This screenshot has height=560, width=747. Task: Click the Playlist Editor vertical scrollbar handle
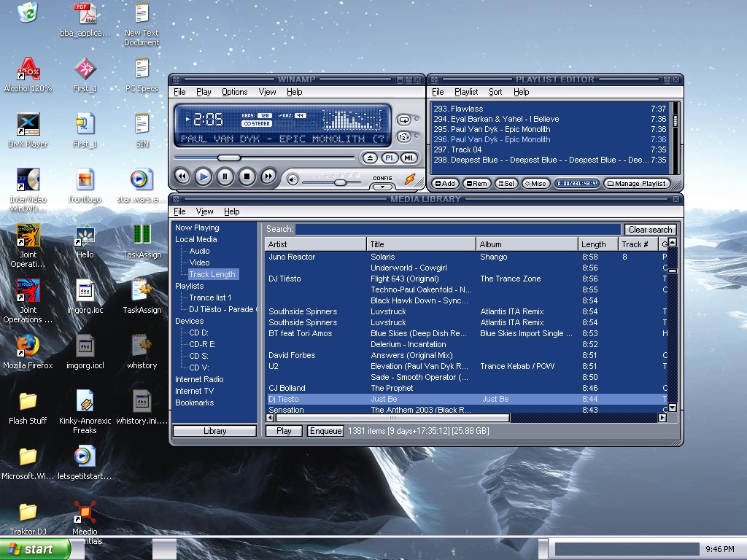(675, 120)
